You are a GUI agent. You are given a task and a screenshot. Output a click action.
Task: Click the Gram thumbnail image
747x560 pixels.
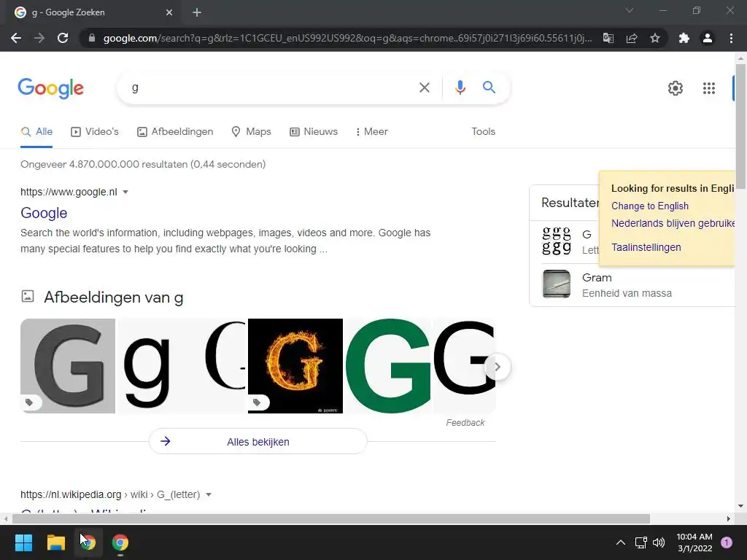click(557, 284)
